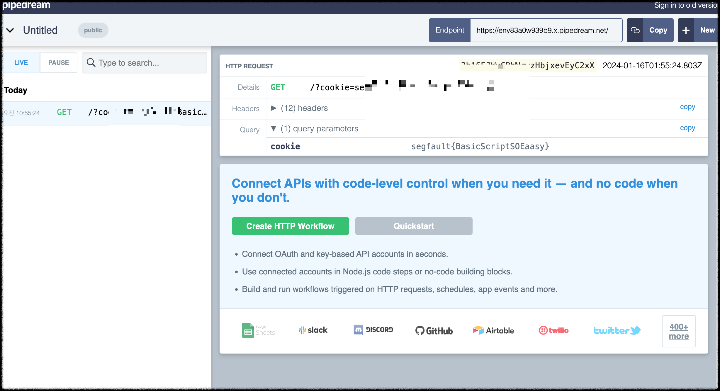Click the Untitled source title
The width and height of the screenshot is (720, 391).
(40, 30)
